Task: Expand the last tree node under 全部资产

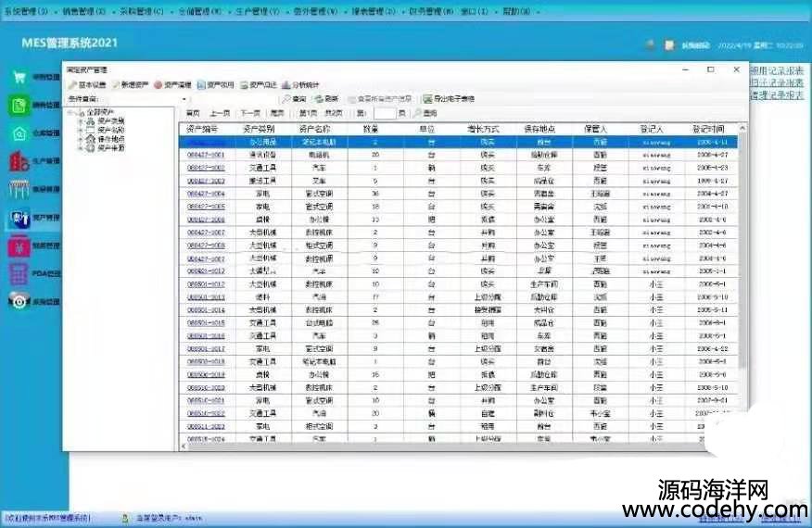Action: tap(81, 148)
